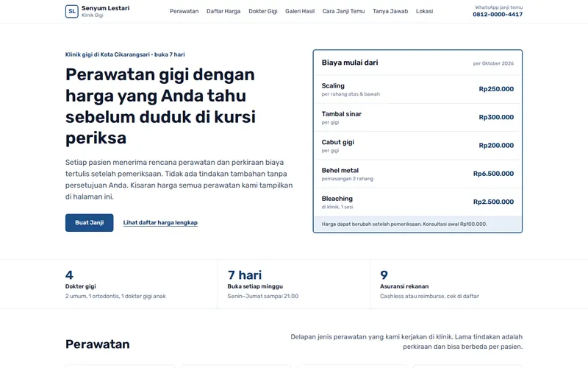588x368 pixels.
Task: Click Senin–Jumat sampai 21.00 text
Action: coord(263,297)
